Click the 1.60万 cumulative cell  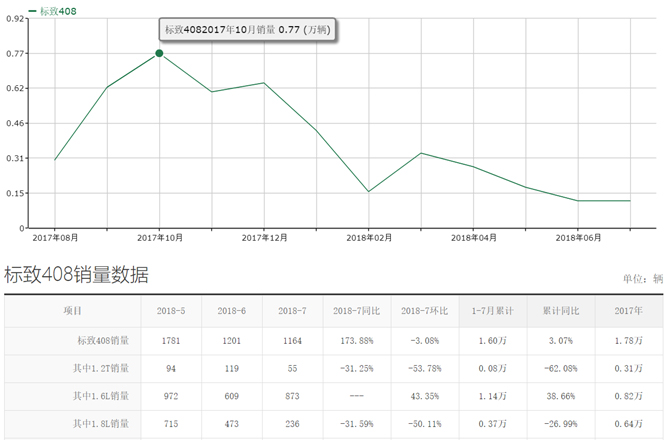493,341
